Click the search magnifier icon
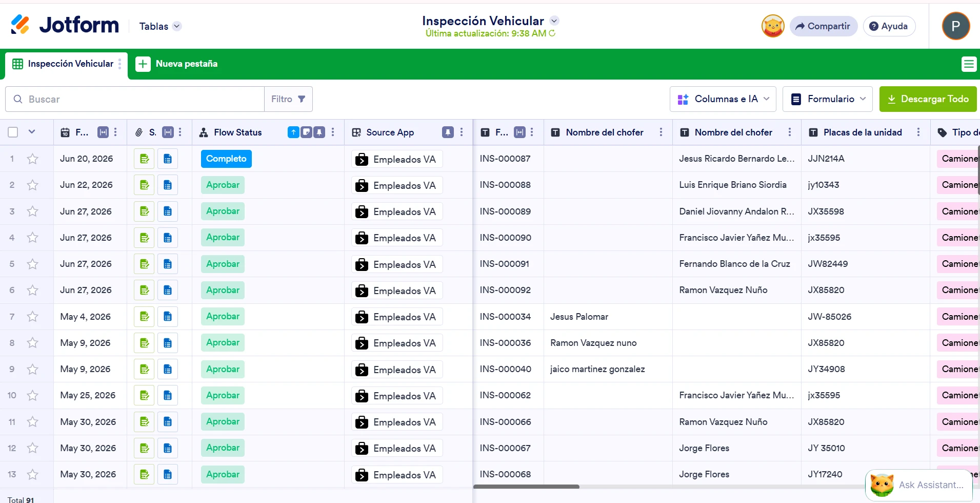The width and height of the screenshot is (980, 503). (x=18, y=99)
